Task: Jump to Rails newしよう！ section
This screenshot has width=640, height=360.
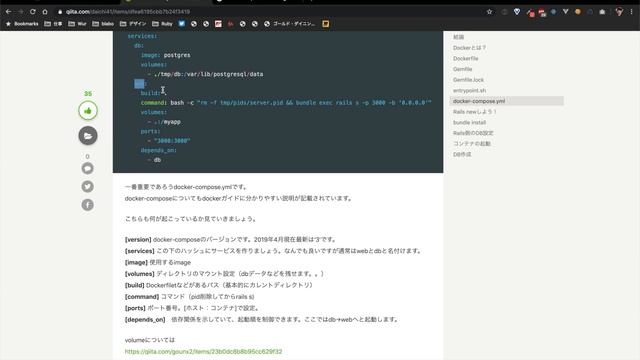Action: 475,111
